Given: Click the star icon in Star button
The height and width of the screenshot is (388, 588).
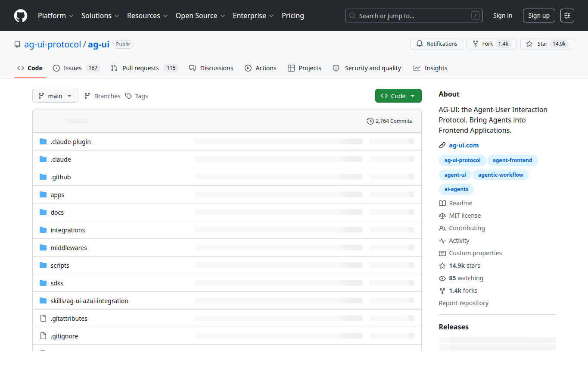Looking at the screenshot, I should 529,44.
